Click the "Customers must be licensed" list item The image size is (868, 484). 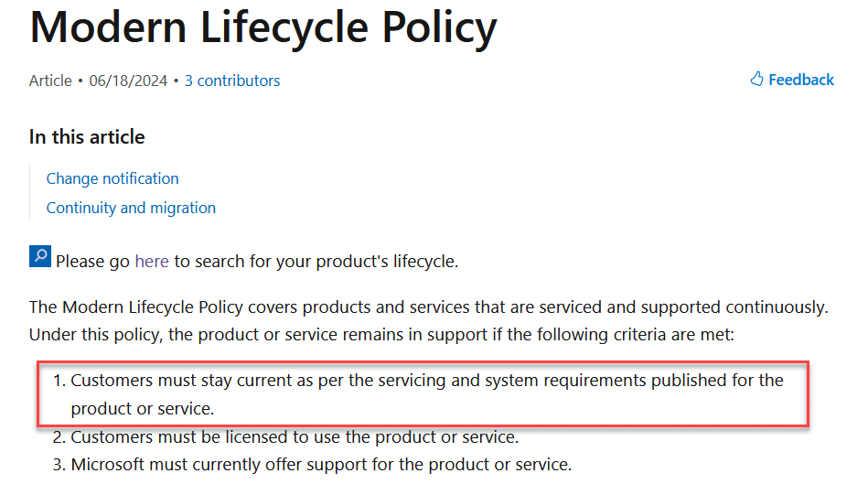[x=295, y=437]
